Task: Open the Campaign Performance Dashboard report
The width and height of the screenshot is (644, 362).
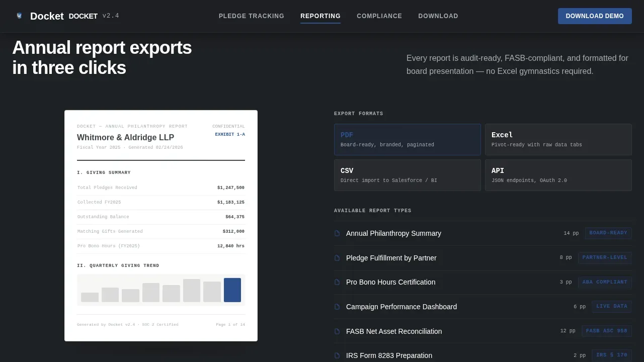Action: [483, 307]
